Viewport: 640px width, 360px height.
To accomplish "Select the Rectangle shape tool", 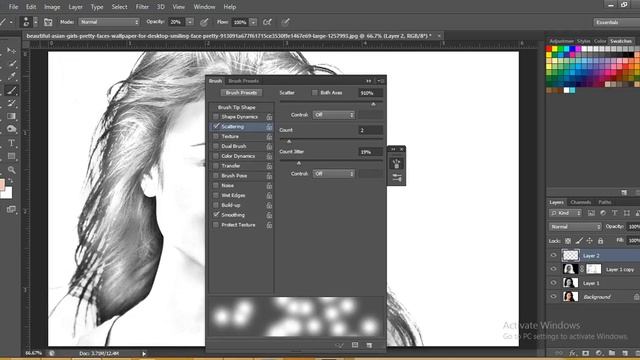I will tap(11, 156).
